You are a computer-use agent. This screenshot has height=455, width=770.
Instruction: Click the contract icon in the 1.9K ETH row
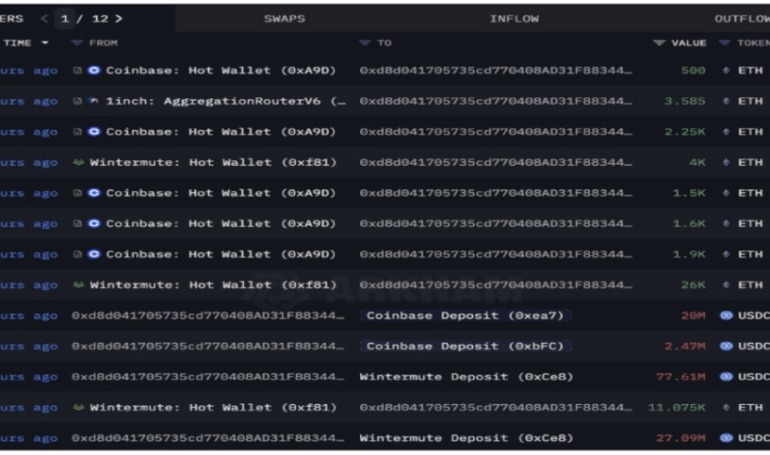click(77, 254)
